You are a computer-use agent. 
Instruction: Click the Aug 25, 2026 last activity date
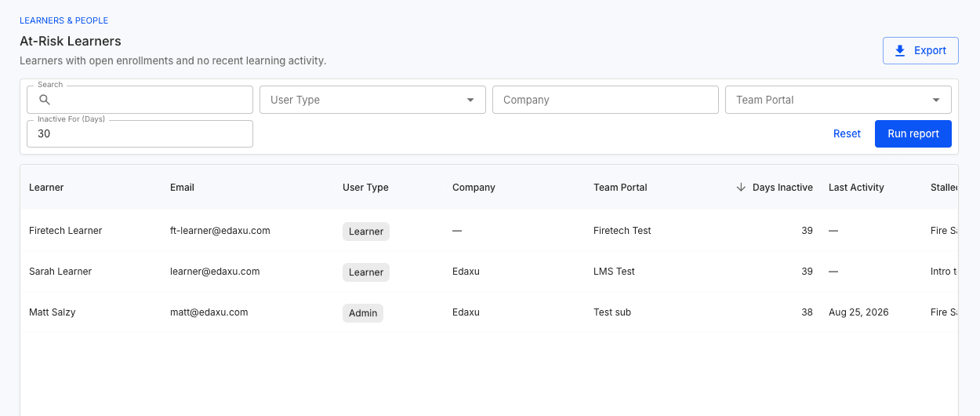tap(858, 312)
